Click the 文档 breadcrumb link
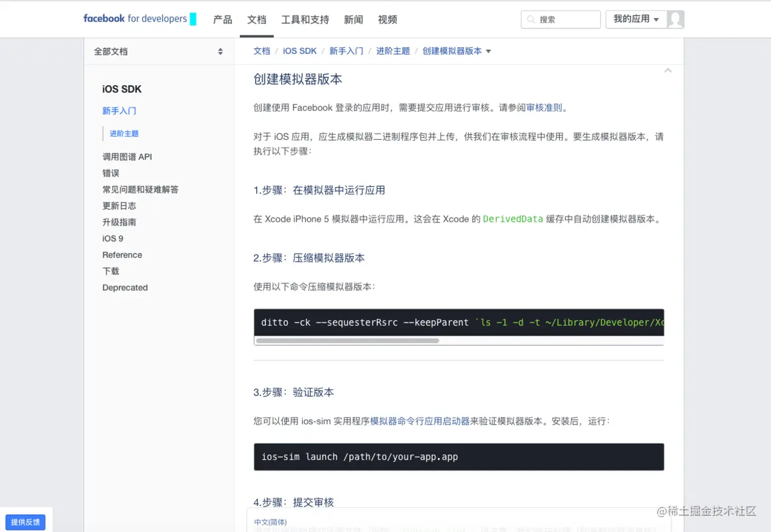The width and height of the screenshot is (771, 532). point(262,51)
